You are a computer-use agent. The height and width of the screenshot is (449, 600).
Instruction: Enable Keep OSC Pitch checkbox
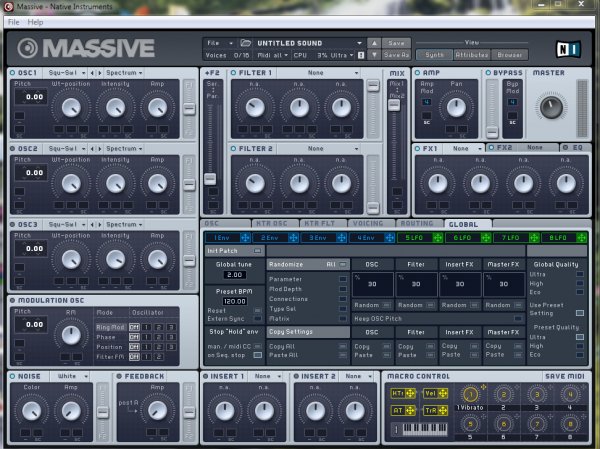[x=518, y=318]
